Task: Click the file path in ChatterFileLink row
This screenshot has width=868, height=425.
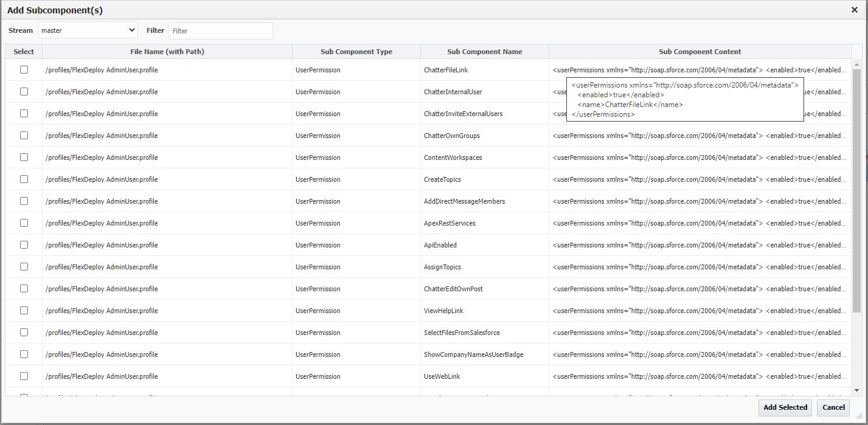Action: pyautogui.click(x=102, y=70)
